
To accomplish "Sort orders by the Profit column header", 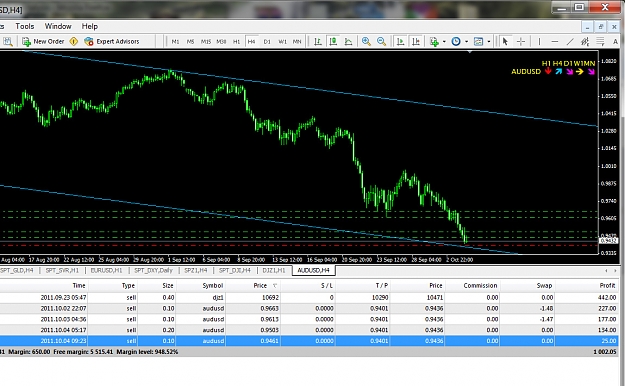I will [607, 286].
